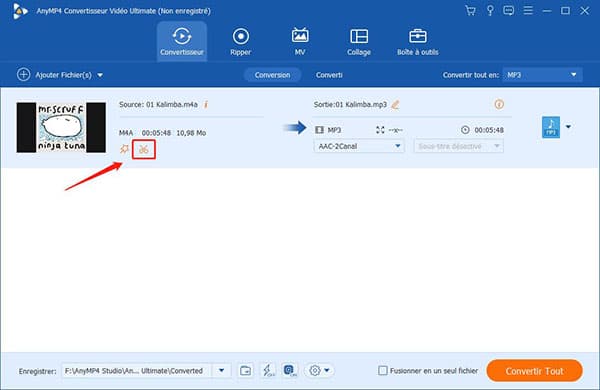
Task: Click the register key icon
Action: pos(490,11)
